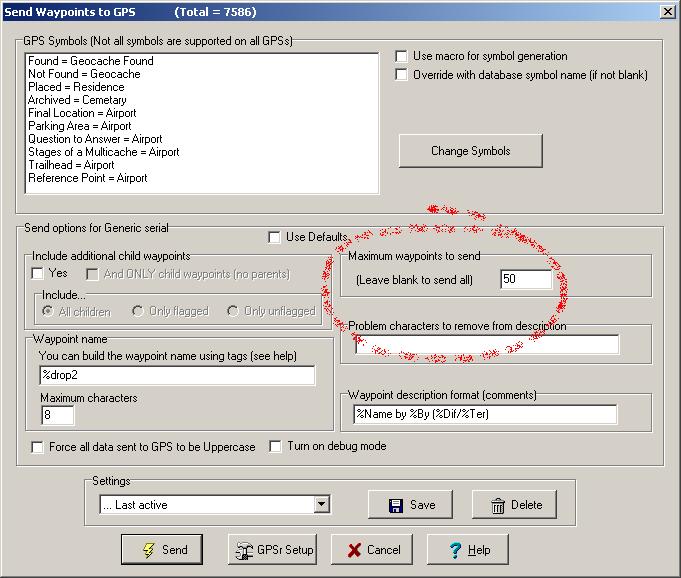681x578 pixels.
Task: Open GPSr Setup dialog
Action: click(x=273, y=549)
